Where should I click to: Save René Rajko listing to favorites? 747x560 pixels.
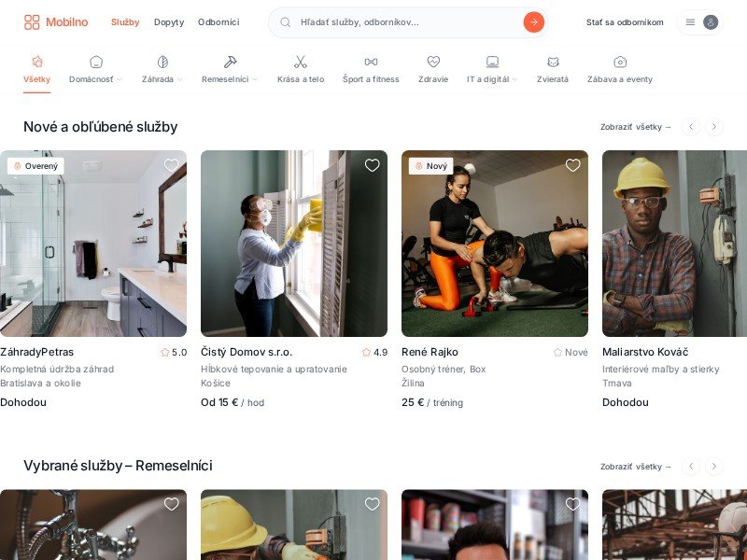point(573,165)
